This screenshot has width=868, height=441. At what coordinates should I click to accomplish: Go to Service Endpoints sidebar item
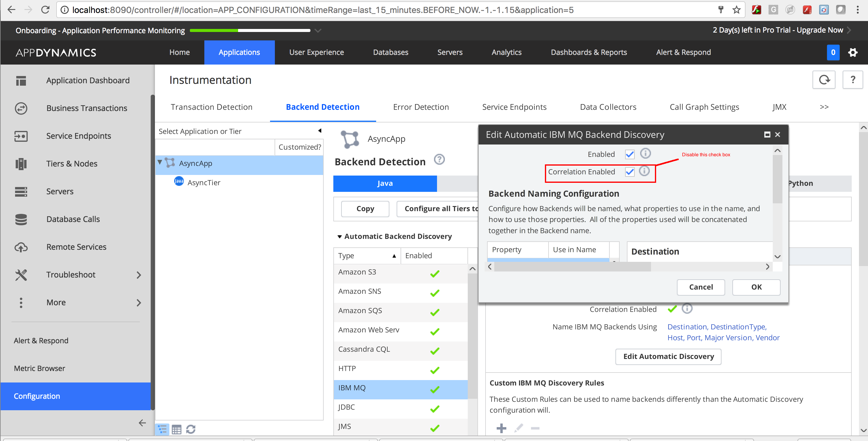[x=78, y=136]
